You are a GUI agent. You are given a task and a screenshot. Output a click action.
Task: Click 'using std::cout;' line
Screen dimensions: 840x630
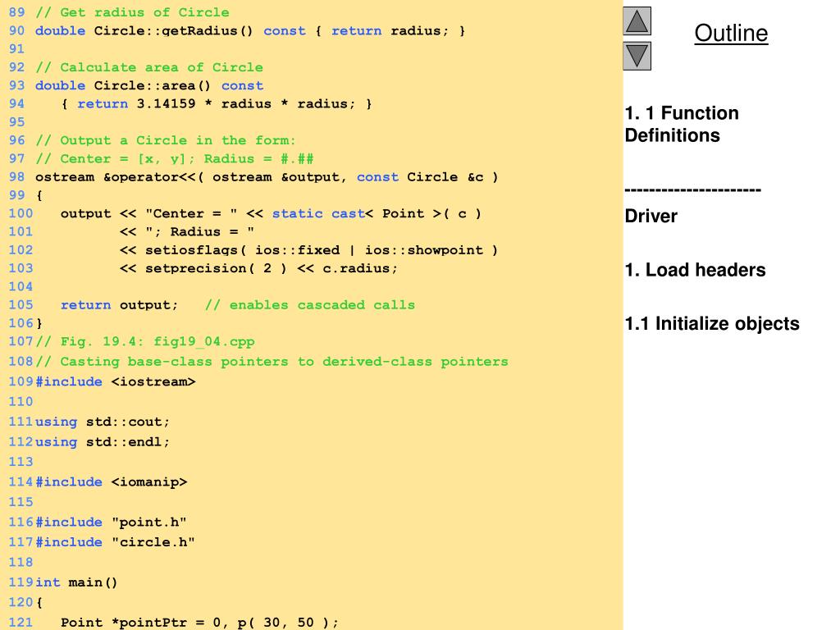(x=103, y=422)
